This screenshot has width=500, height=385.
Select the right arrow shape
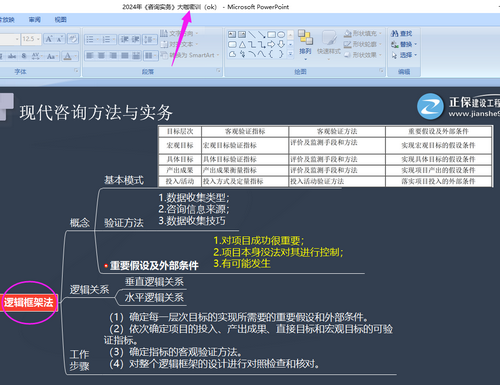pyautogui.click(x=271, y=44)
